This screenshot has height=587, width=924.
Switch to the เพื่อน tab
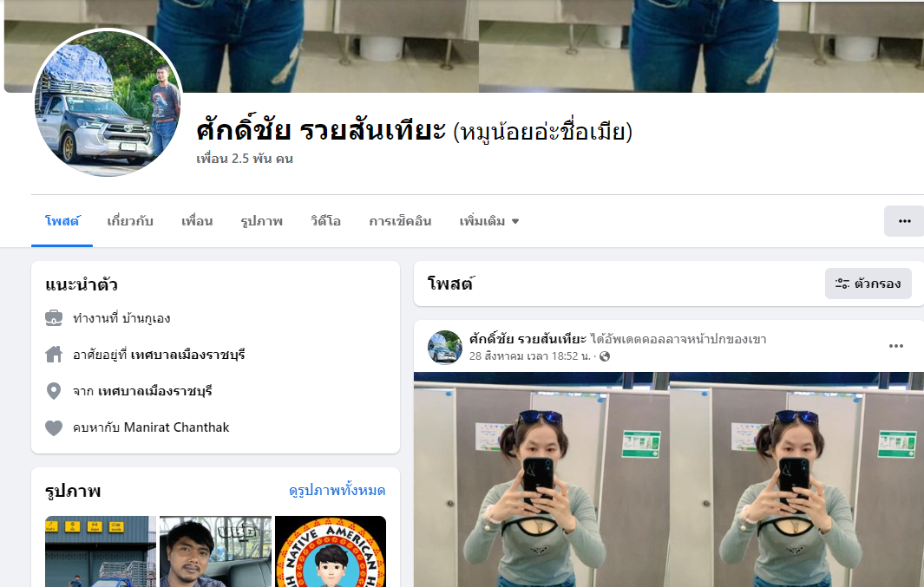tap(197, 221)
